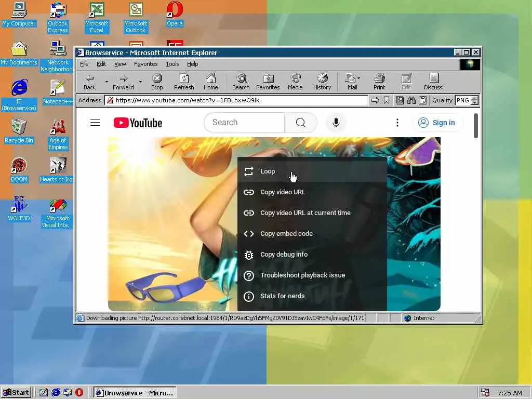This screenshot has height=399, width=532.
Task: Select Copy debug info
Action: tap(312, 255)
